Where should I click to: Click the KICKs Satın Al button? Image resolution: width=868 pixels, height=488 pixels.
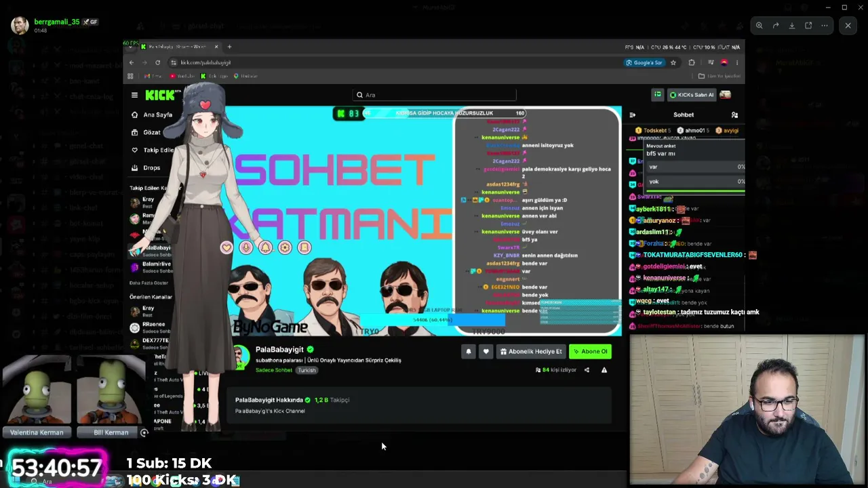tap(691, 95)
